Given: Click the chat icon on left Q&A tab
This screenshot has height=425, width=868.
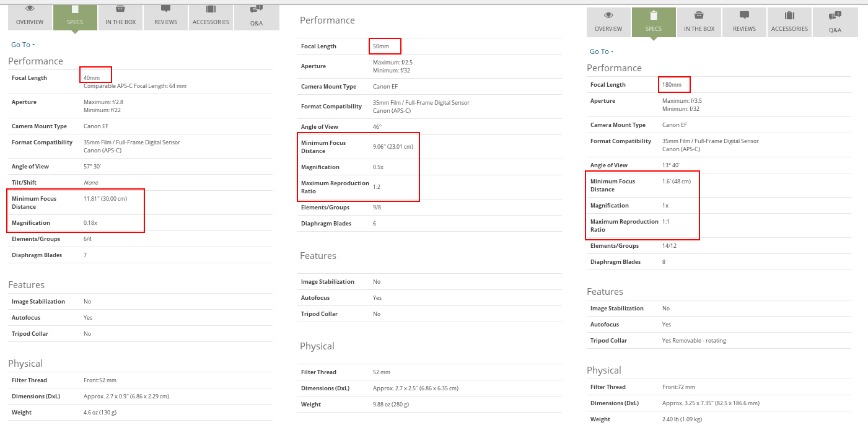Looking at the screenshot, I should (256, 9).
